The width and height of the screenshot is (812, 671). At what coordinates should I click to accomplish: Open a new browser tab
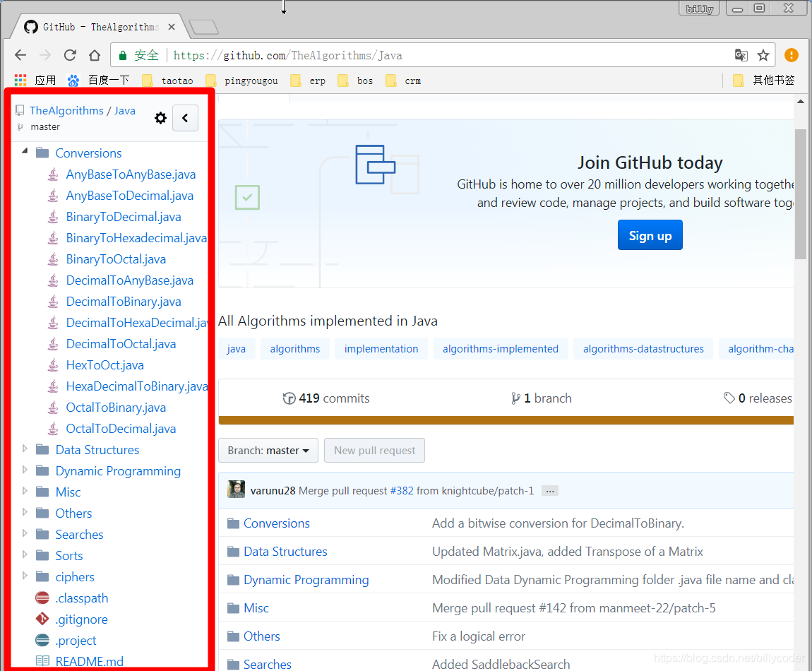pos(203,27)
